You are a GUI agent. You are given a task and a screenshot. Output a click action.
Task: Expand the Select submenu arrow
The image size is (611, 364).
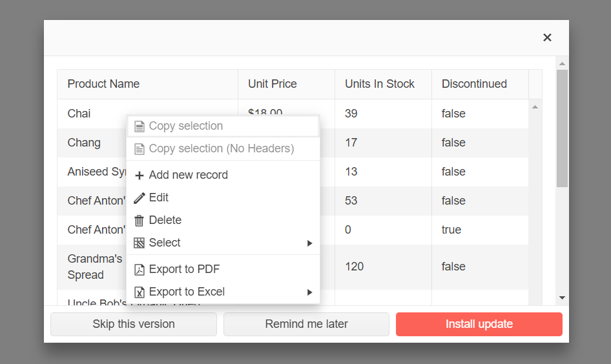click(310, 243)
